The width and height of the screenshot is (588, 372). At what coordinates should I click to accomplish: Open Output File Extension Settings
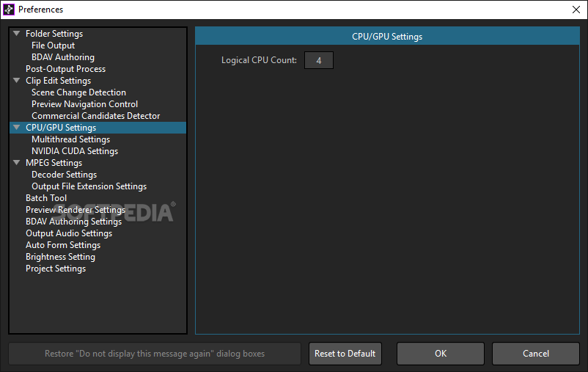pos(89,186)
